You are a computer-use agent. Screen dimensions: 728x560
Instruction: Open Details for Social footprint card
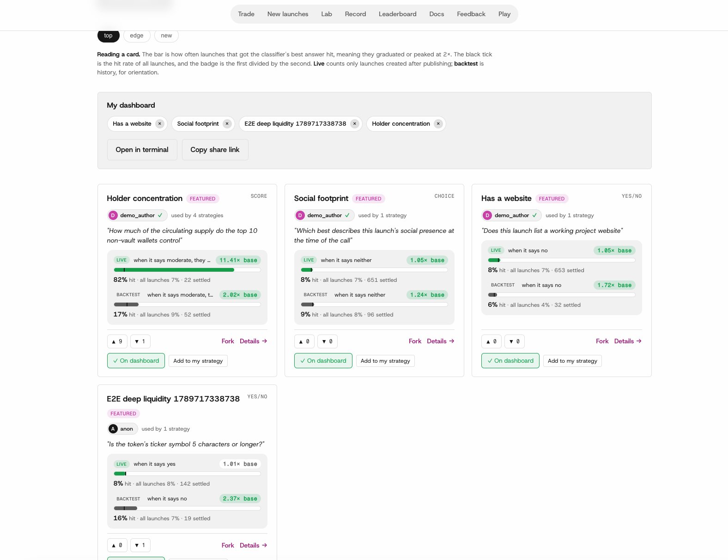point(441,341)
